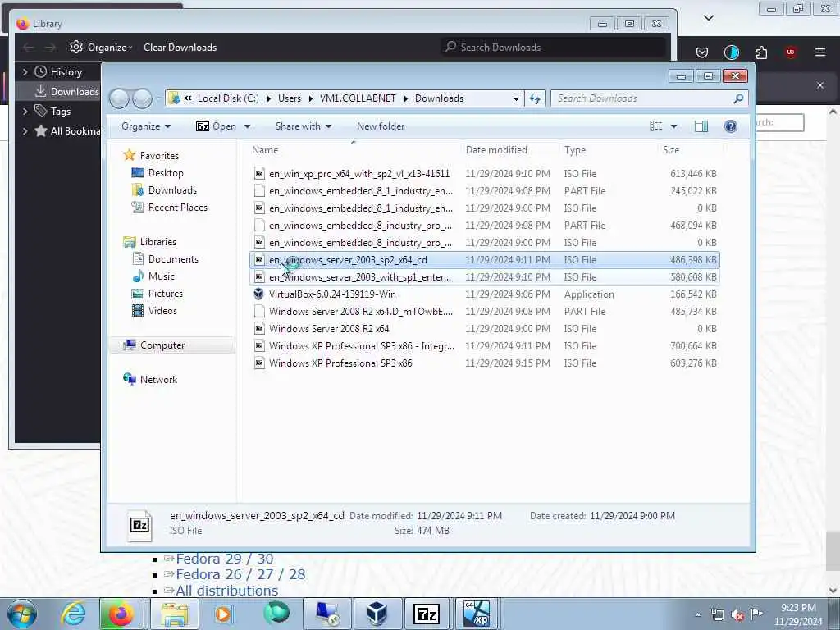Viewport: 840px width, 630px height.
Task: Open the Firefox extensions puzzle icon
Action: (x=761, y=52)
